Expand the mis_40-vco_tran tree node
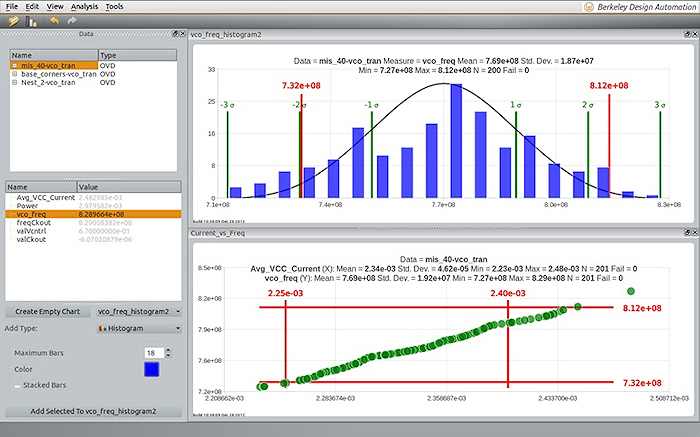 [x=15, y=65]
